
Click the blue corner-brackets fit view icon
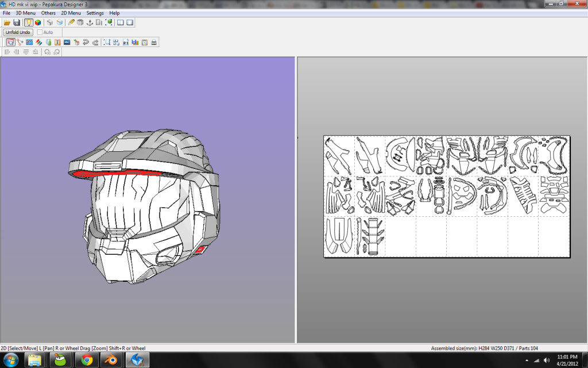click(107, 43)
